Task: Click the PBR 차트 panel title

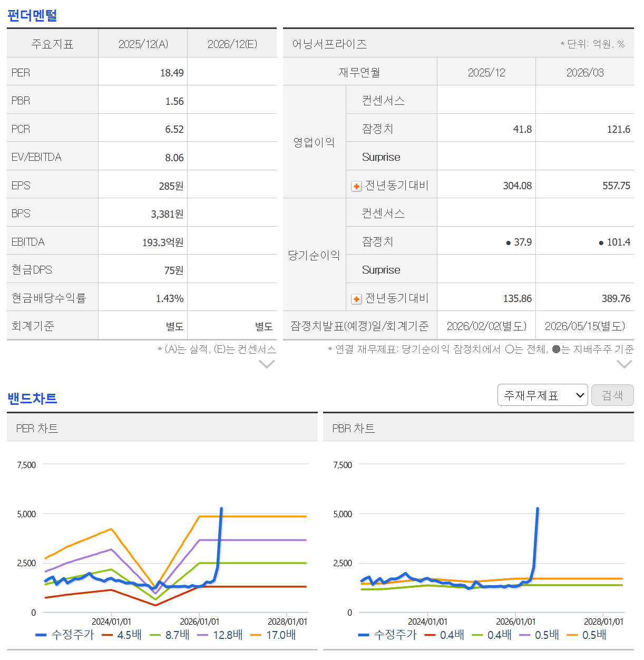Action: (x=354, y=428)
